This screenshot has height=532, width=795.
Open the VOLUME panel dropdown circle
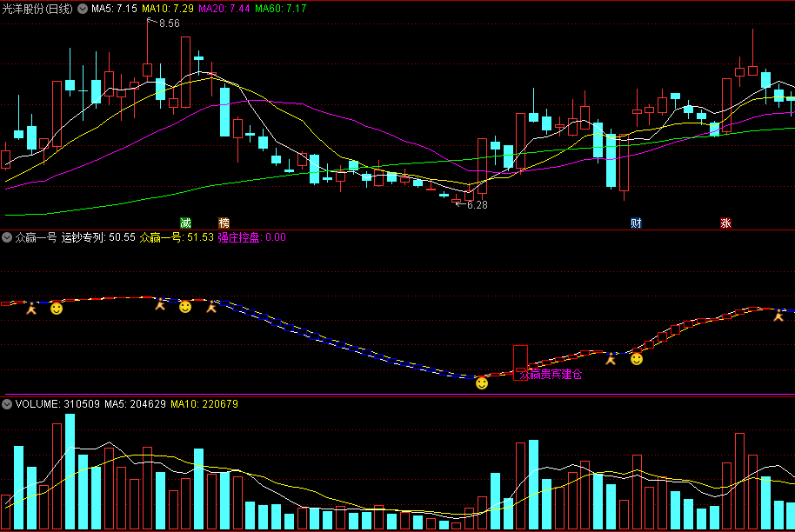tap(7, 404)
